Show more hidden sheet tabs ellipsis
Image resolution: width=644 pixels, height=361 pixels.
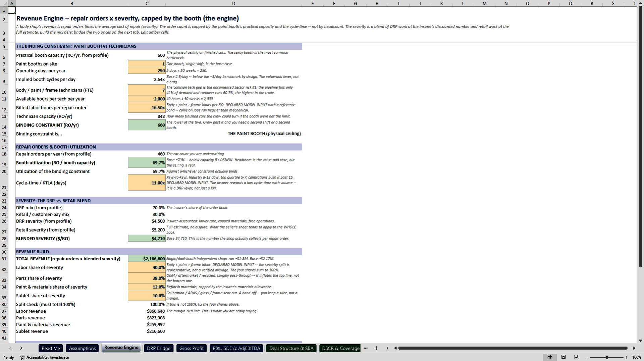pos(366,348)
